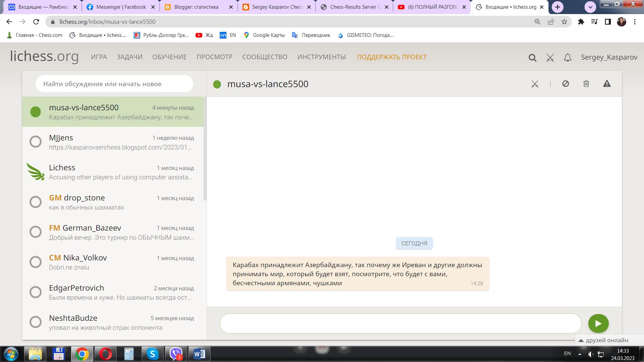This screenshot has height=362, width=644.
Task: Bookmark page with the star icon
Action: click(565, 22)
